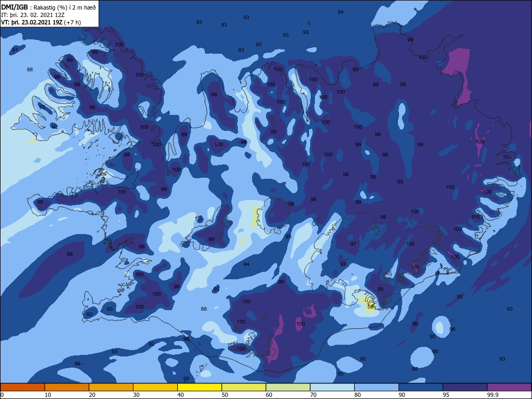The width and height of the screenshot is (532, 399).
Task: Click the '56' humidity value on the map
Action: point(370,306)
